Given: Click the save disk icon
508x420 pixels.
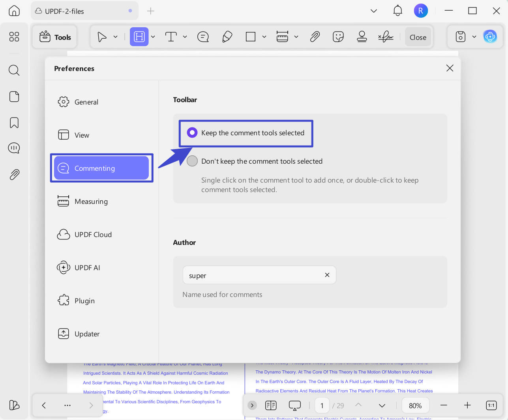Looking at the screenshot, I should click(x=461, y=37).
